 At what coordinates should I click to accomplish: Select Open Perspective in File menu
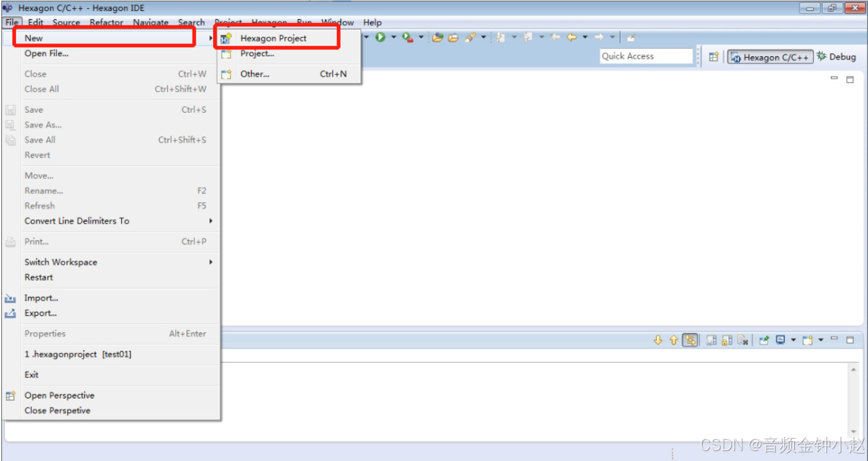111,395
